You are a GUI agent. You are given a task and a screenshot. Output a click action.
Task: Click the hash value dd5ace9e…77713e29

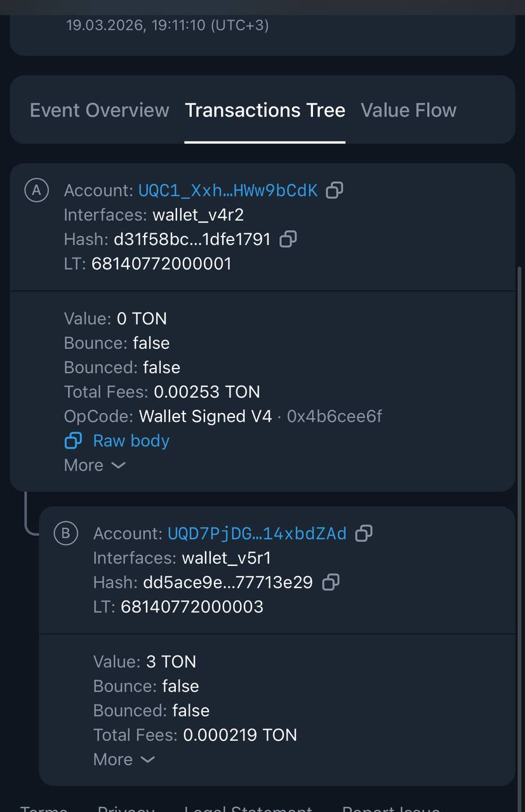pos(228,582)
